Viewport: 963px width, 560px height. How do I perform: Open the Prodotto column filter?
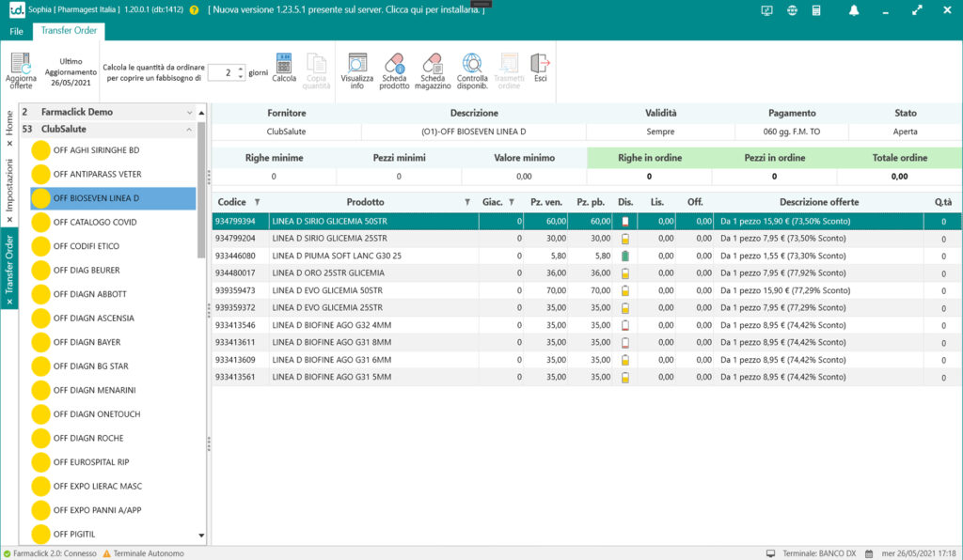click(x=467, y=202)
